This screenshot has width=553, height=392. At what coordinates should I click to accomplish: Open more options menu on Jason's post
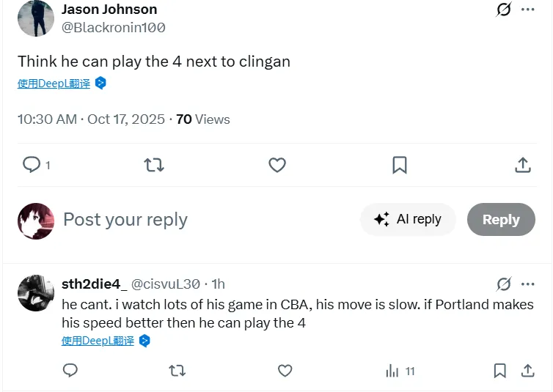[528, 10]
